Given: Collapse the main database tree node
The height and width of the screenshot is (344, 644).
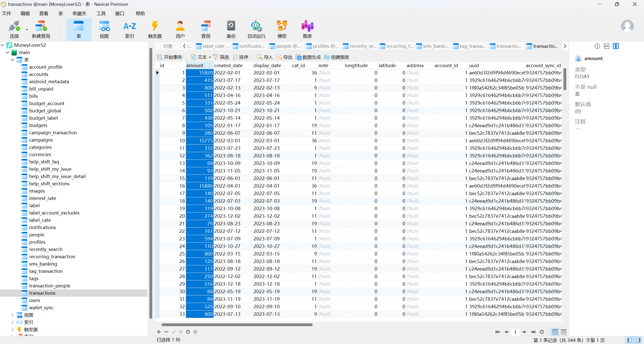Looking at the screenshot, I should [7, 52].
